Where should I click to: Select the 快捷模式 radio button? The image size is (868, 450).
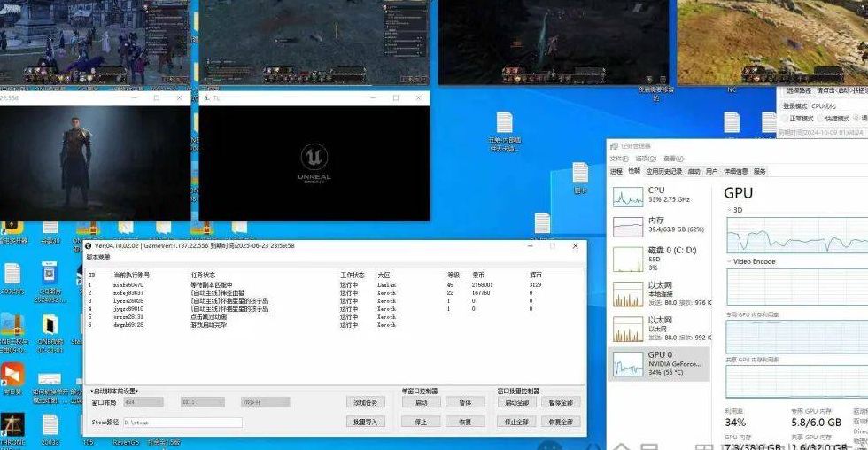819,118
